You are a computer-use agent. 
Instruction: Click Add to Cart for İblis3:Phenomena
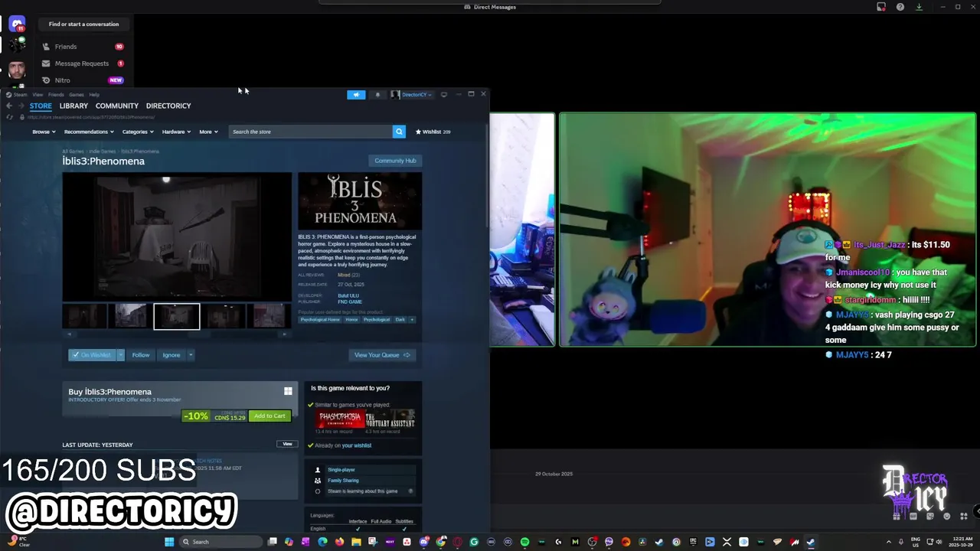pos(269,416)
